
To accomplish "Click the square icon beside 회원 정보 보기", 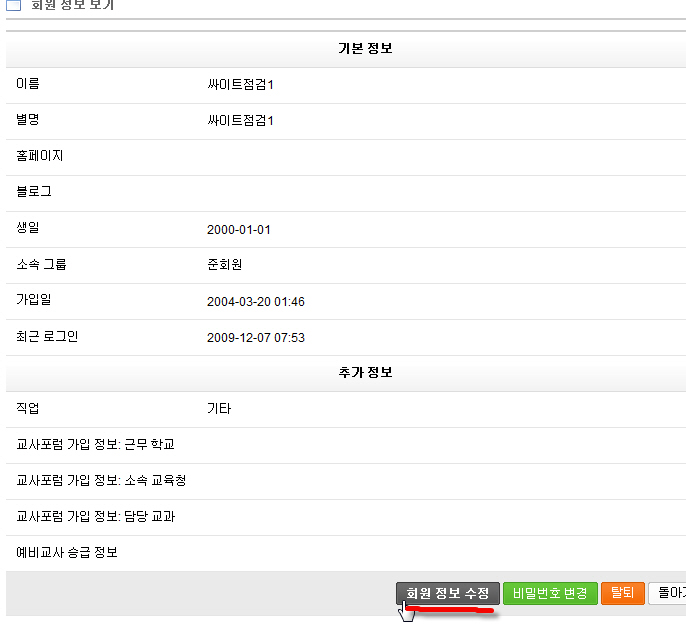I will [14, 5].
